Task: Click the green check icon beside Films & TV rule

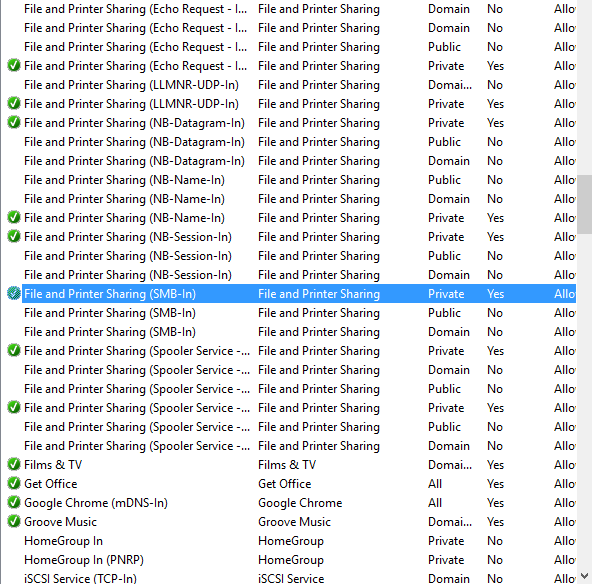Action: click(14, 464)
